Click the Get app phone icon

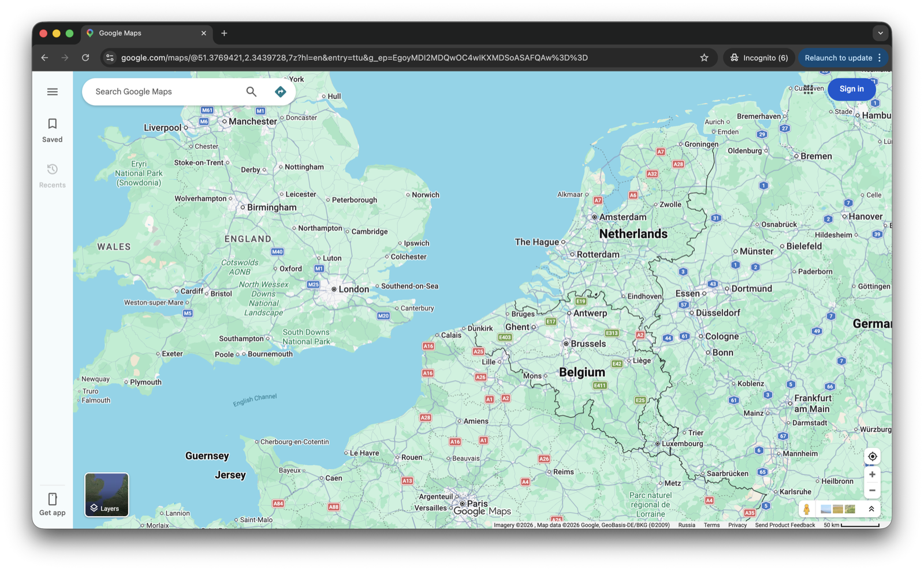coord(53,499)
